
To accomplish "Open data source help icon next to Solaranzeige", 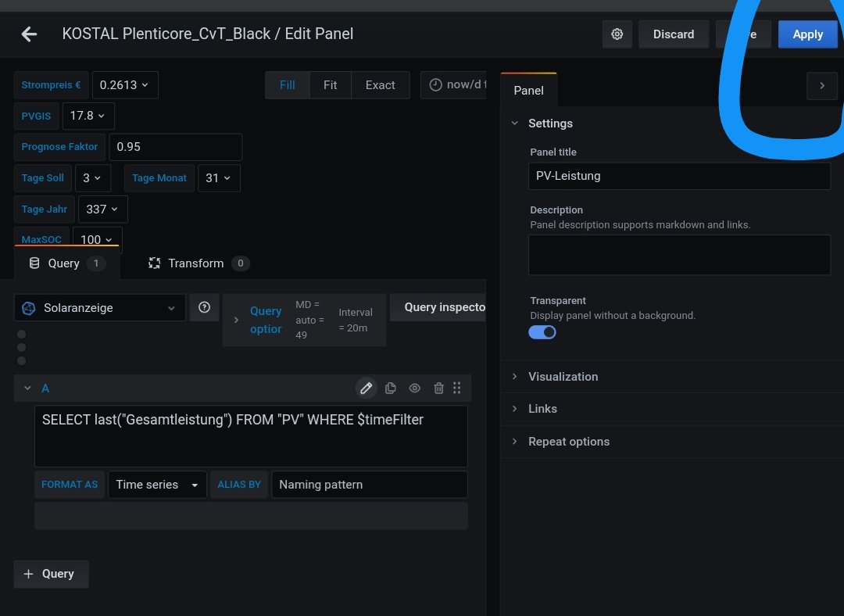I will 204,307.
